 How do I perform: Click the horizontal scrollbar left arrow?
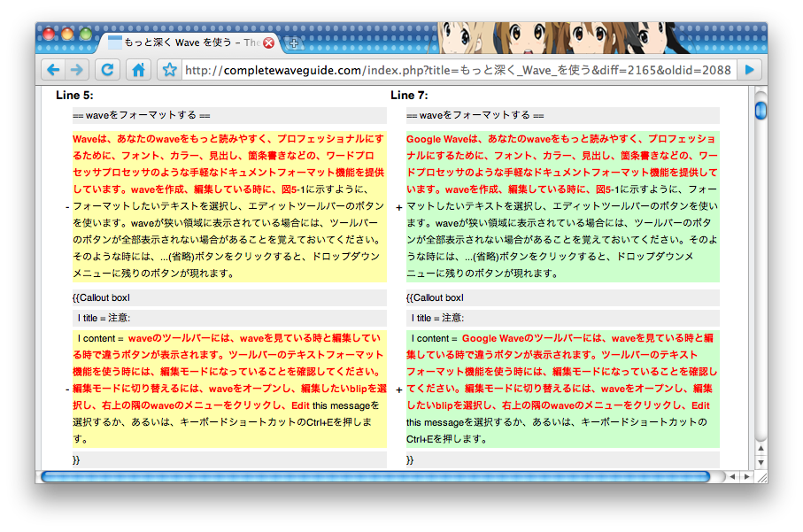733,477
